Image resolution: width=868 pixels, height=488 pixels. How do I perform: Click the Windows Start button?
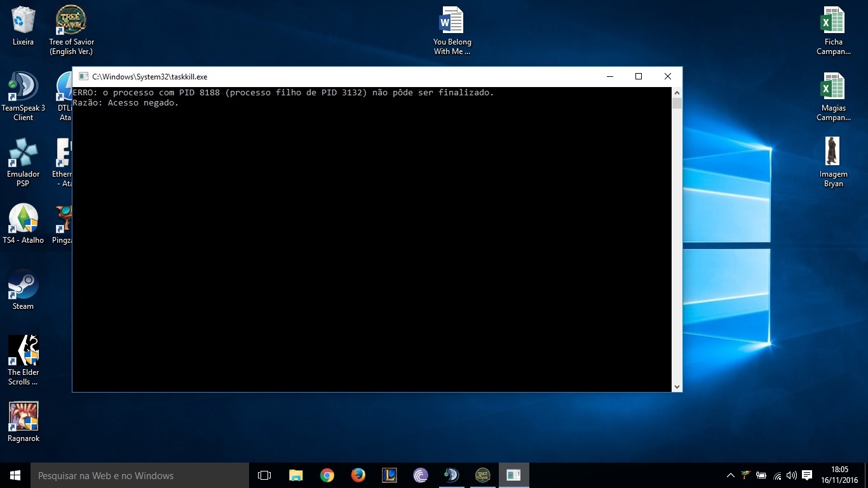coord(15,475)
